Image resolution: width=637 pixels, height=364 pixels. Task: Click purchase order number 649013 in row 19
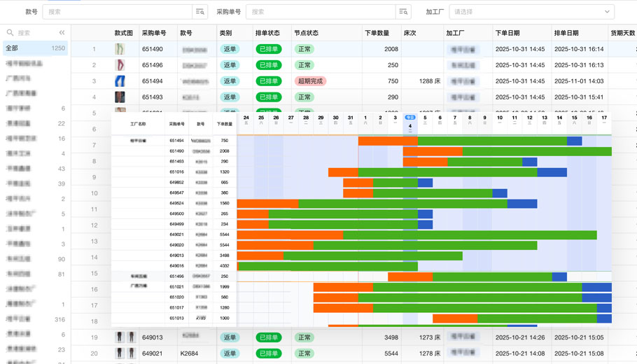(153, 337)
